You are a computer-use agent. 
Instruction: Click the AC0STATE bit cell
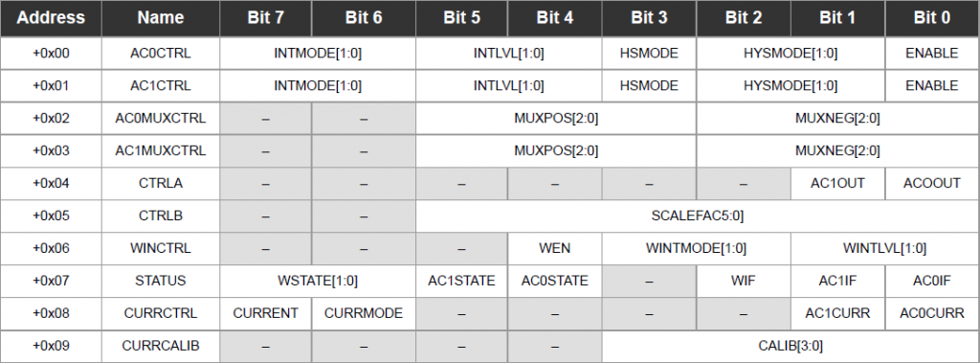click(x=555, y=281)
